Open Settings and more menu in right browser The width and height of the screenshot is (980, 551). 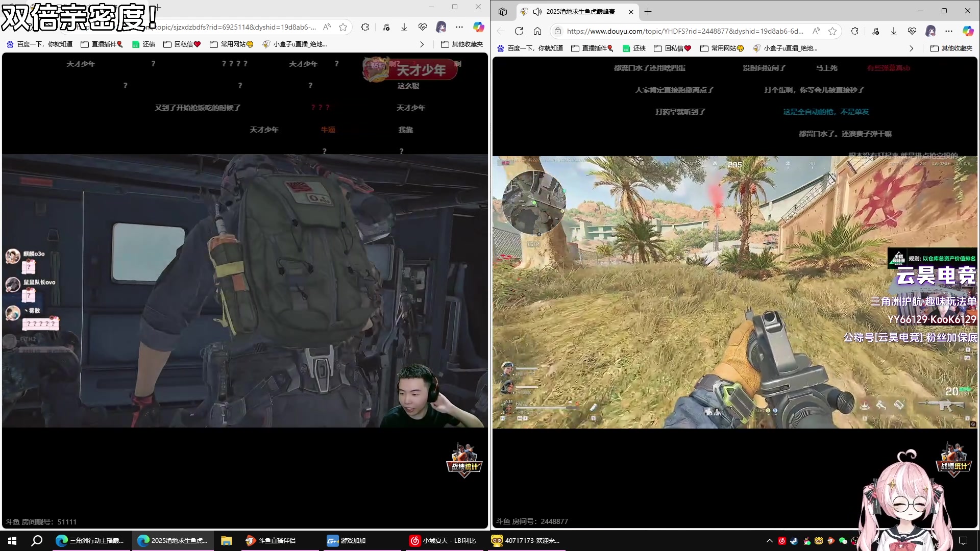[949, 31]
